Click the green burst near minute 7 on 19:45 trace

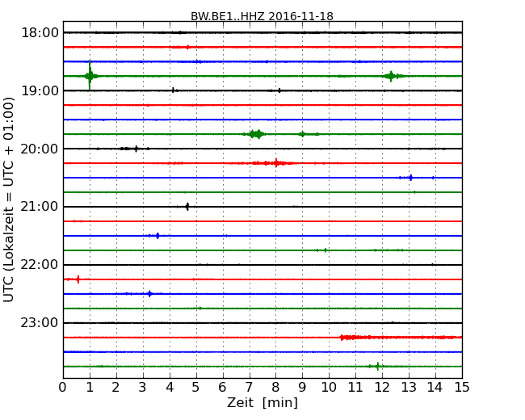pyautogui.click(x=256, y=134)
